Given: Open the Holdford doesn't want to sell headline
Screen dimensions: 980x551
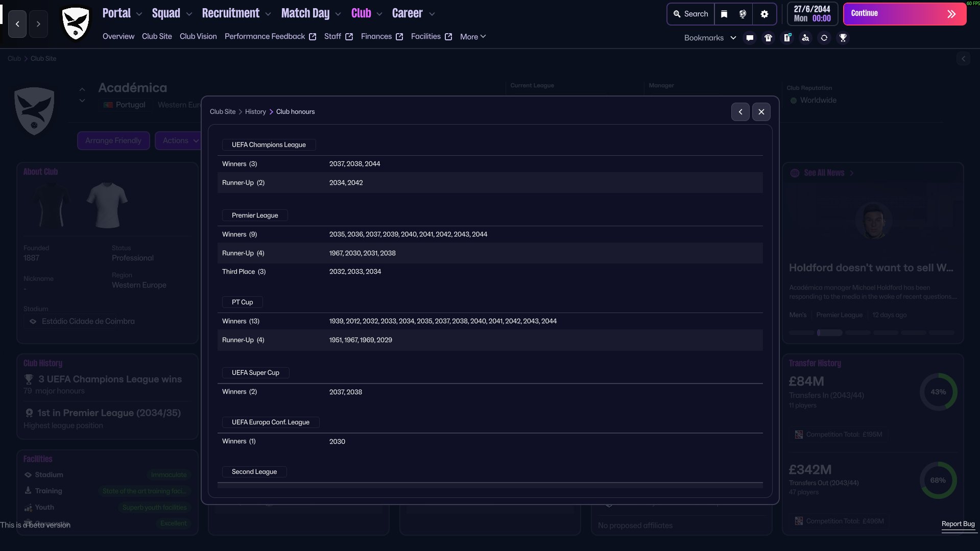Looking at the screenshot, I should [871, 268].
